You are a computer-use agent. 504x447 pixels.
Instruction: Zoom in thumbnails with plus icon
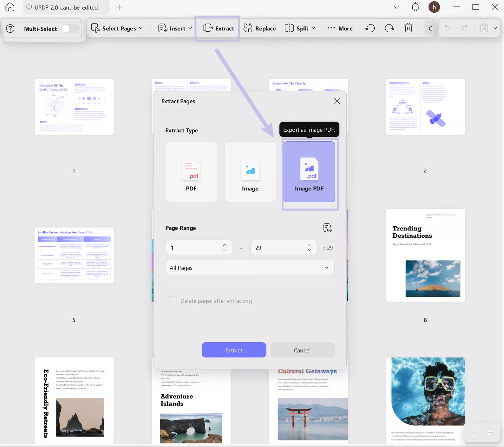(x=490, y=432)
